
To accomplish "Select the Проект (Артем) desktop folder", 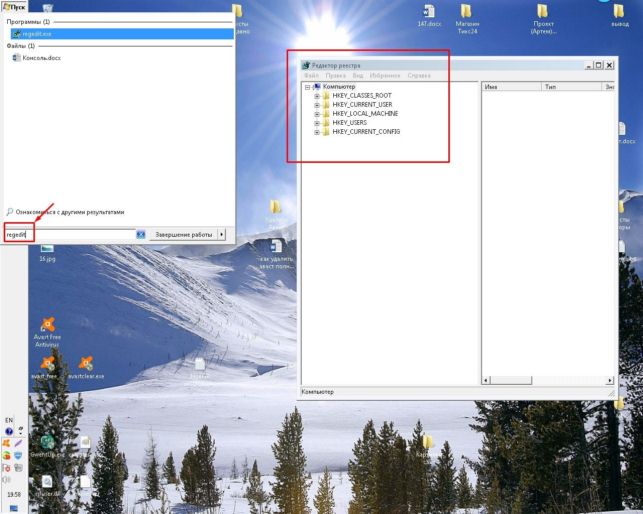I will tap(543, 19).
